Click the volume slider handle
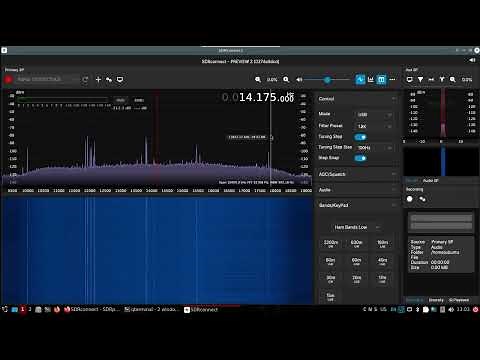 pyautogui.click(x=327, y=79)
